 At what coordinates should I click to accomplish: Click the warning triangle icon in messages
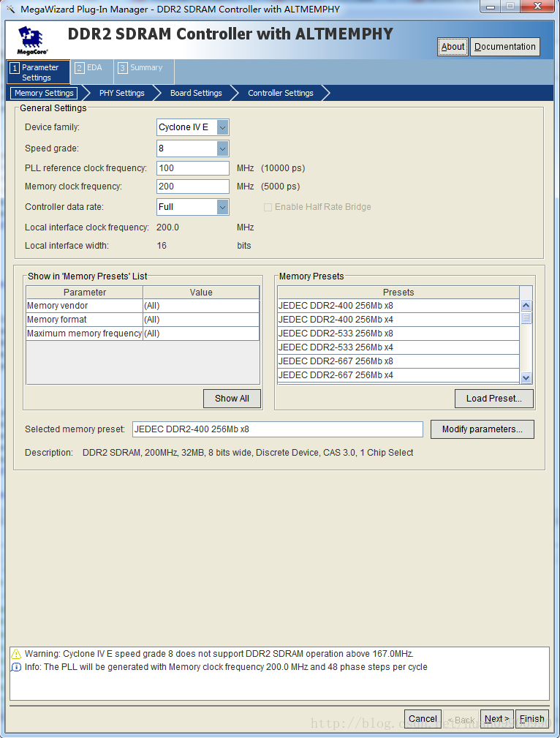[16, 654]
